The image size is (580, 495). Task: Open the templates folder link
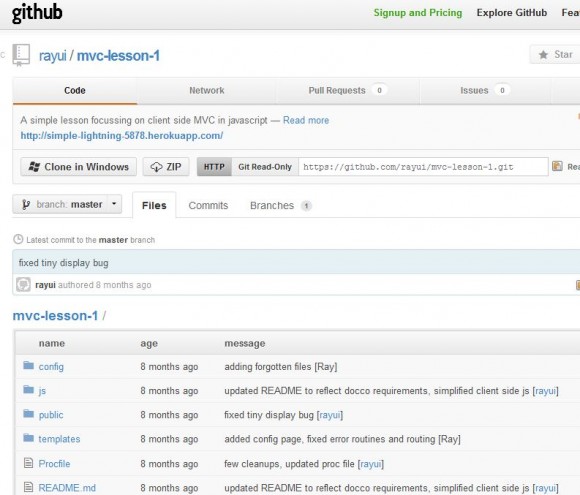click(x=59, y=439)
